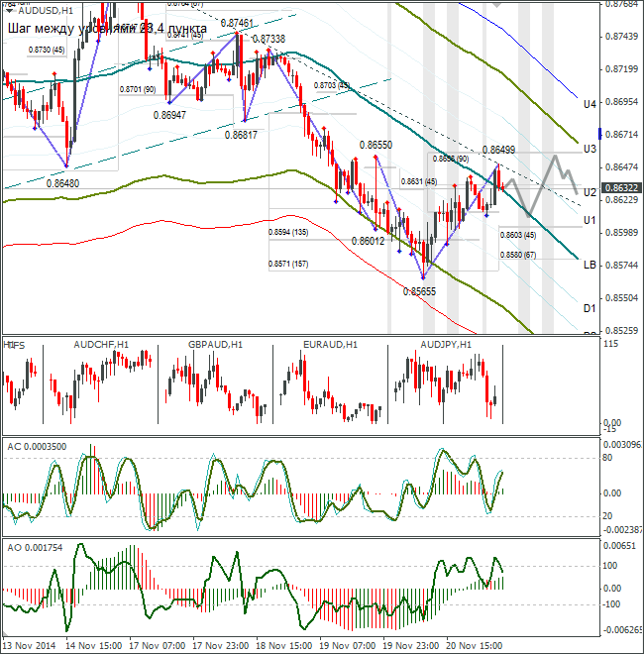The height and width of the screenshot is (654, 644).
Task: Click the 0.8703 (45) level label
Action: (332, 85)
